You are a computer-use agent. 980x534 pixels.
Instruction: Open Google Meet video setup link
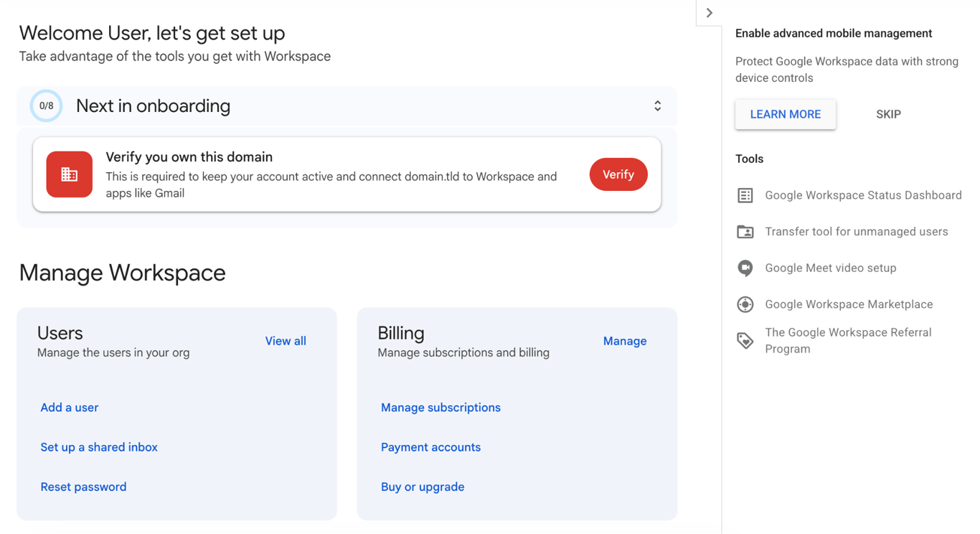[831, 268]
